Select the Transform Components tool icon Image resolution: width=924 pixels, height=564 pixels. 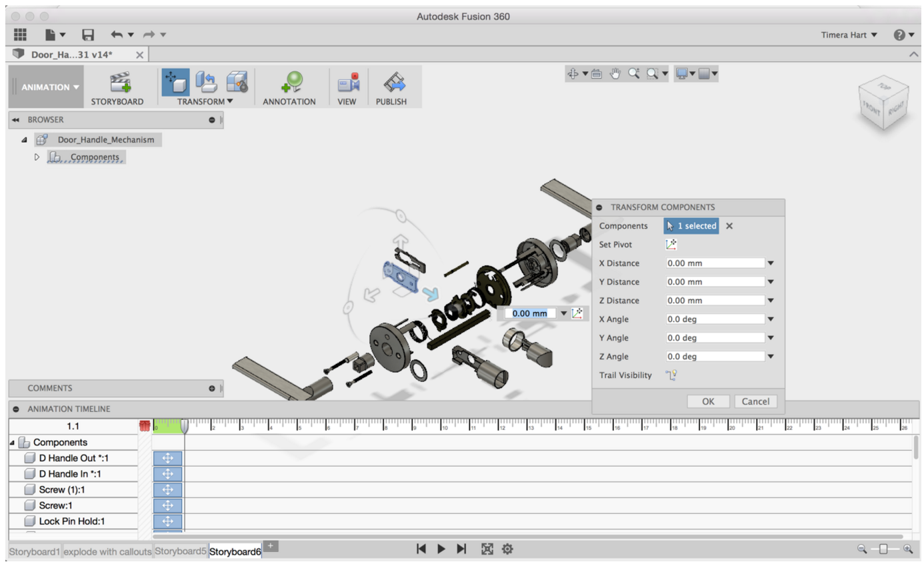pos(175,82)
